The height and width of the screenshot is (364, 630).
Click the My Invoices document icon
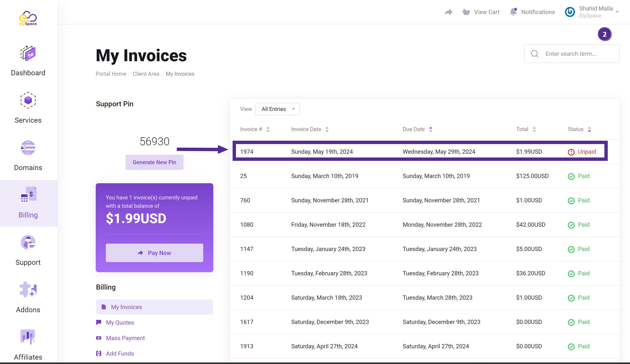pyautogui.click(x=104, y=307)
